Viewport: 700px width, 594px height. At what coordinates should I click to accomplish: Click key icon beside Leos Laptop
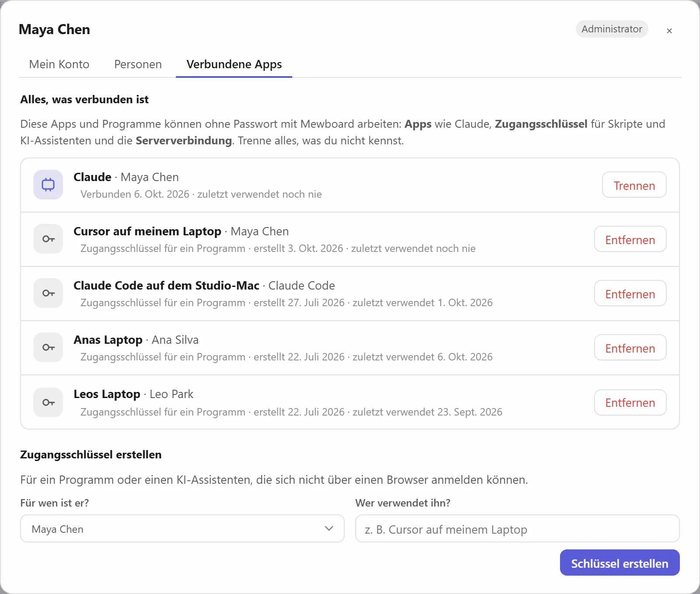pos(48,402)
